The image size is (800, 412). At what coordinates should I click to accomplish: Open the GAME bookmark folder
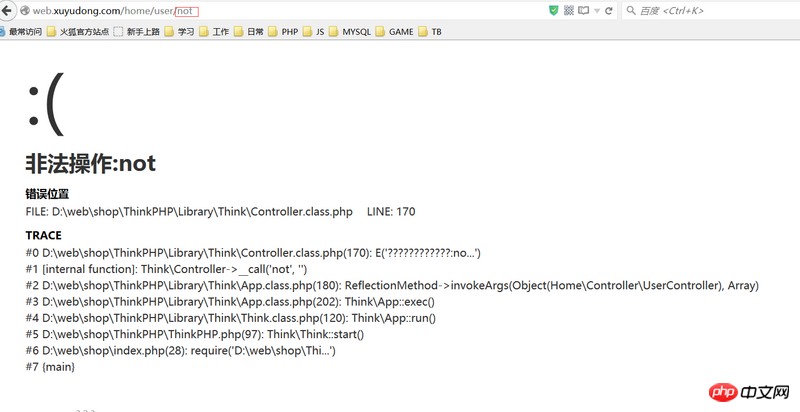tap(395, 32)
